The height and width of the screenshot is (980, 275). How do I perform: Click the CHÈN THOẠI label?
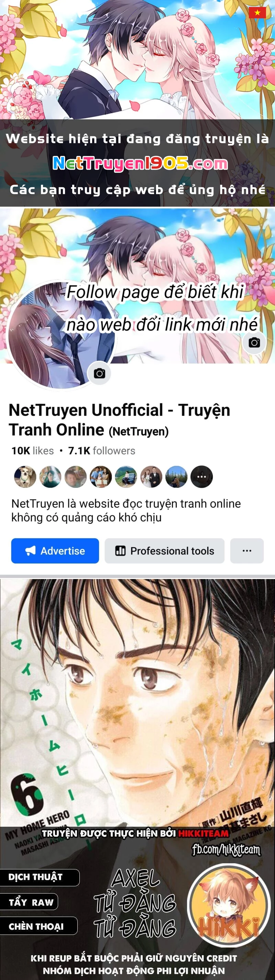tap(36, 926)
